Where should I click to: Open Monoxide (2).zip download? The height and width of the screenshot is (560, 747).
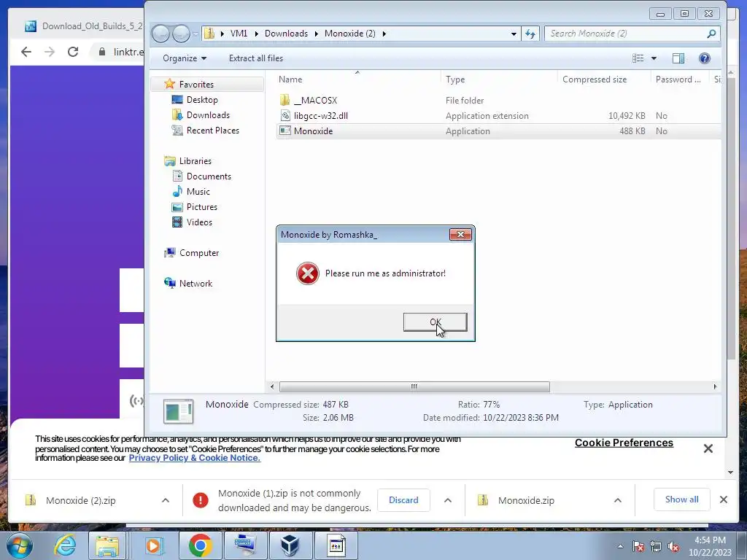click(x=80, y=500)
